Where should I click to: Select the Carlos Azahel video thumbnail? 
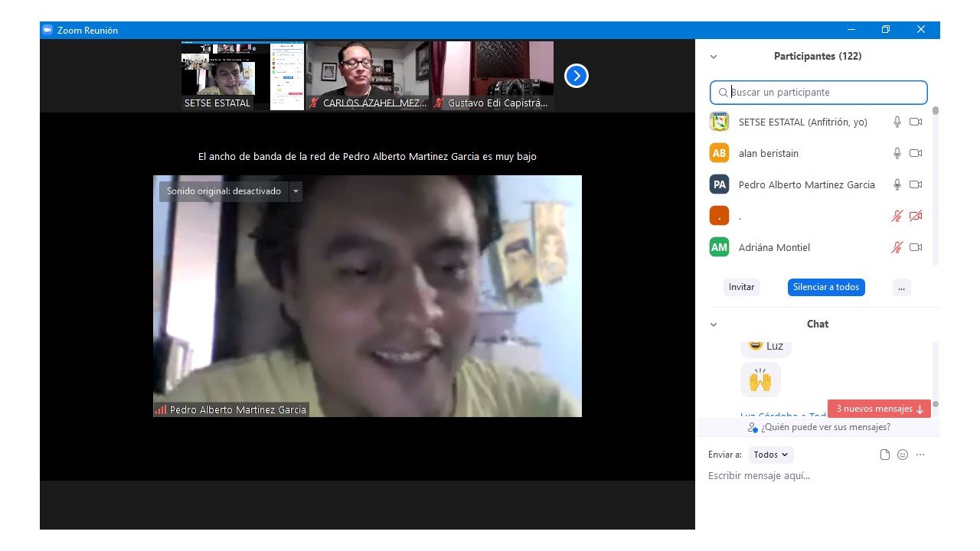click(x=368, y=76)
